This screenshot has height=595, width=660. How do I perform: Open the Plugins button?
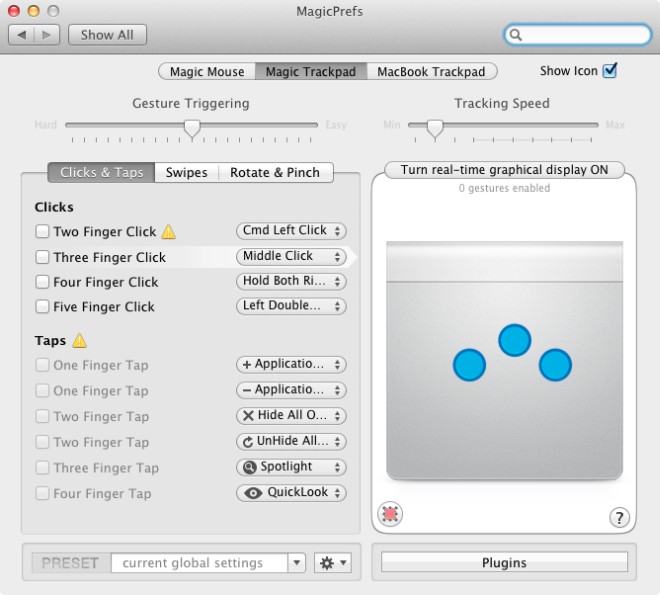tap(504, 563)
